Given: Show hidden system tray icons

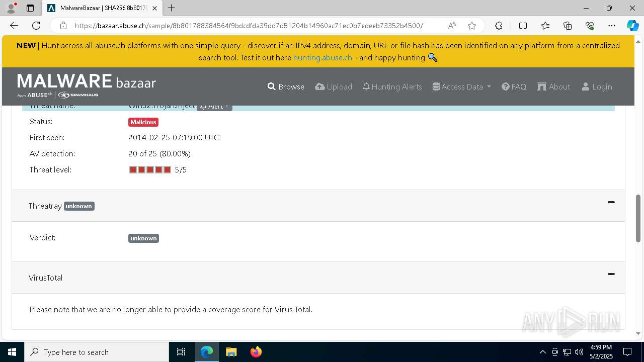Looking at the screenshot, I should coord(542,352).
